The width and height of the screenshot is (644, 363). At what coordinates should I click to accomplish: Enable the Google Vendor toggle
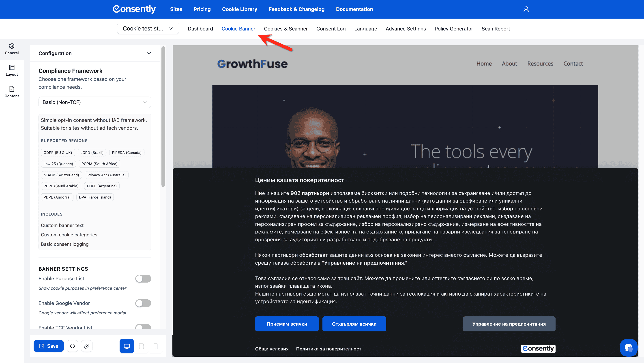pyautogui.click(x=143, y=303)
